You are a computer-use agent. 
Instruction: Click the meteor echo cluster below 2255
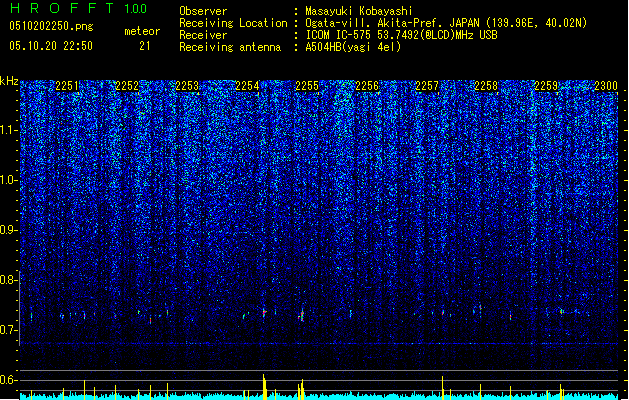tap(301, 316)
